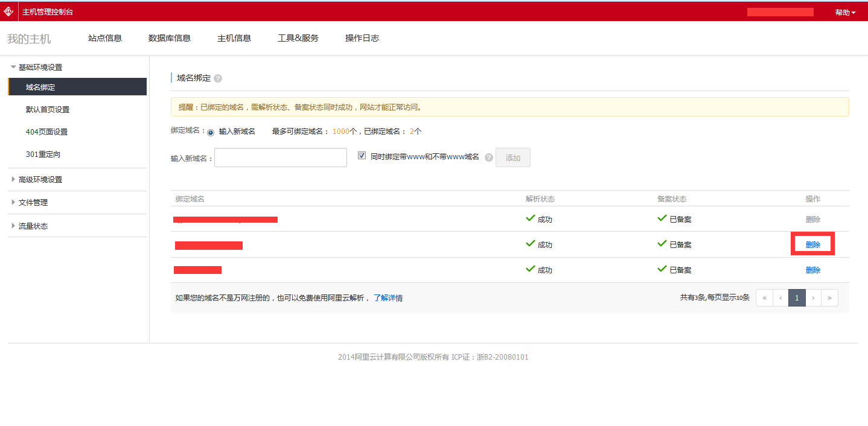Jump to last page using » icon
Screen dimensions: 868x426
point(829,297)
